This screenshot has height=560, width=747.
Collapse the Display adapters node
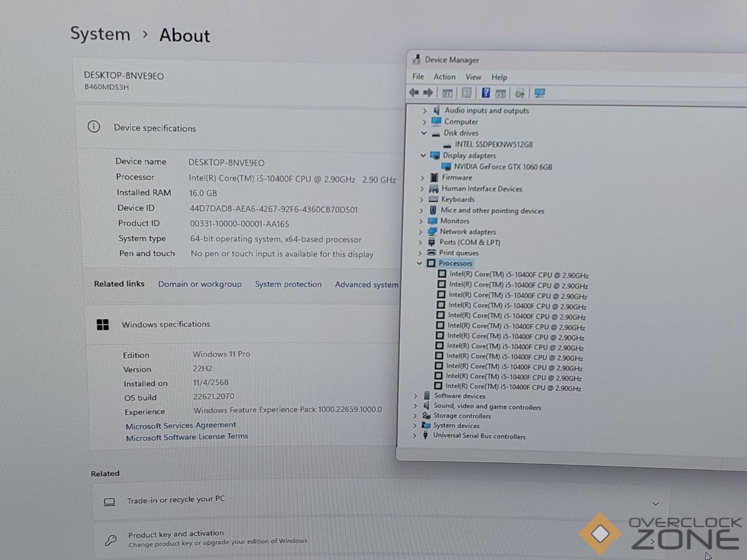[423, 155]
